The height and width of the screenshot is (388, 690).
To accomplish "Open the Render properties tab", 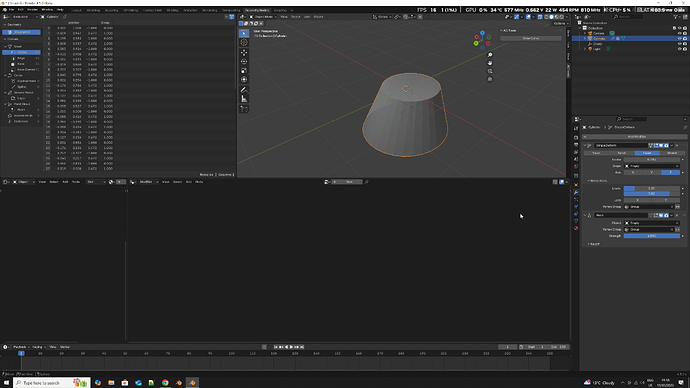I will [576, 138].
